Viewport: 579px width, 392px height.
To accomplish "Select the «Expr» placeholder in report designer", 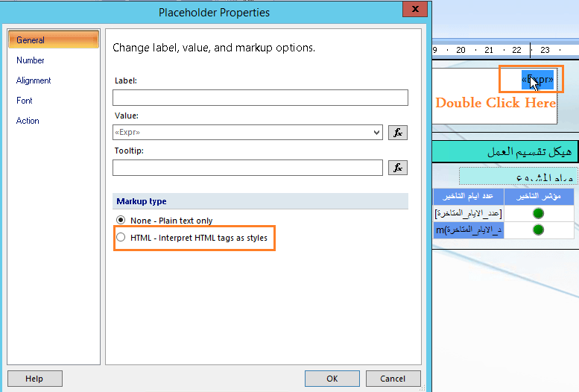I will [x=537, y=80].
